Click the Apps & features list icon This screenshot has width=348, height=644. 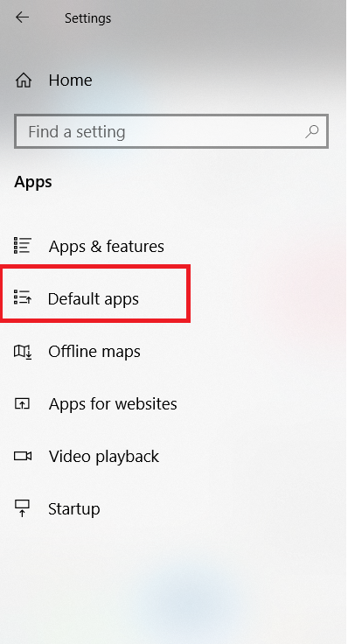tap(22, 246)
